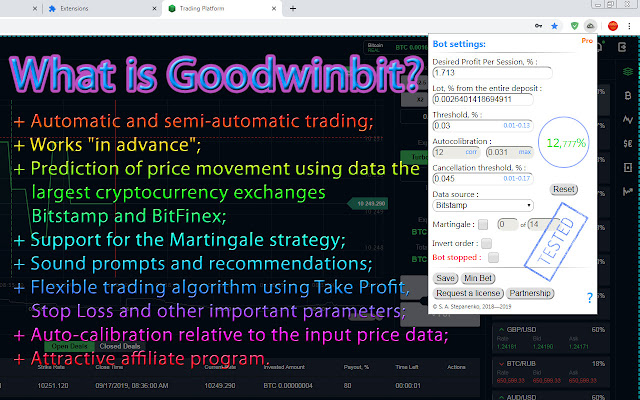
Task: Click the password key icon in address bar
Action: click(x=538, y=26)
